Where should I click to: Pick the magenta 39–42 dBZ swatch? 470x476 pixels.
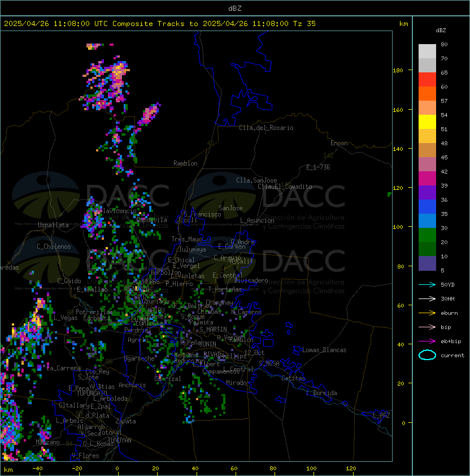pos(427,179)
